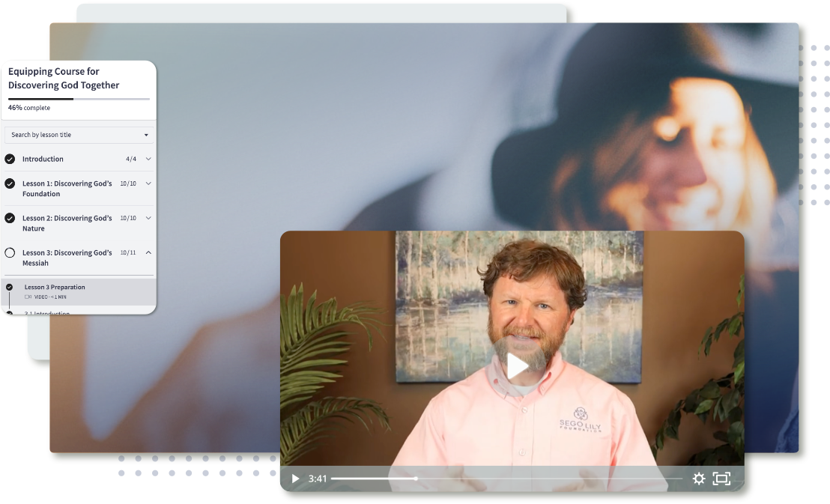The width and height of the screenshot is (830, 504).
Task: Click the 3:41 video time display
Action: click(x=318, y=479)
